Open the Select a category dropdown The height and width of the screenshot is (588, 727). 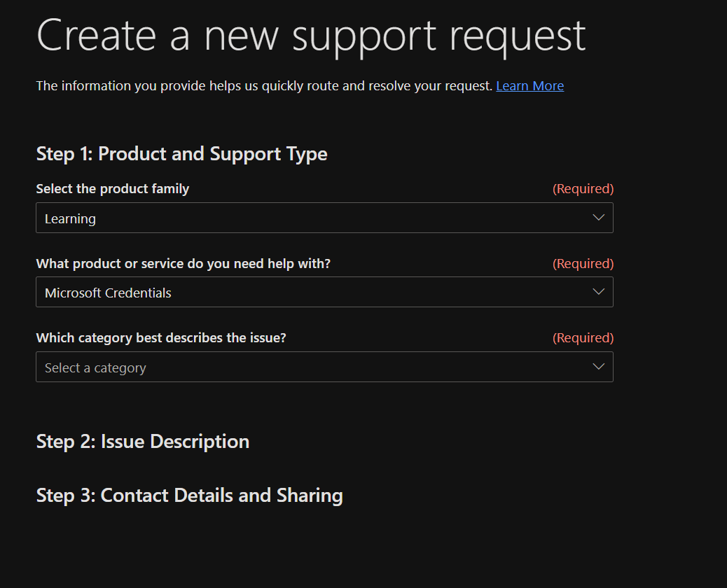(x=324, y=367)
